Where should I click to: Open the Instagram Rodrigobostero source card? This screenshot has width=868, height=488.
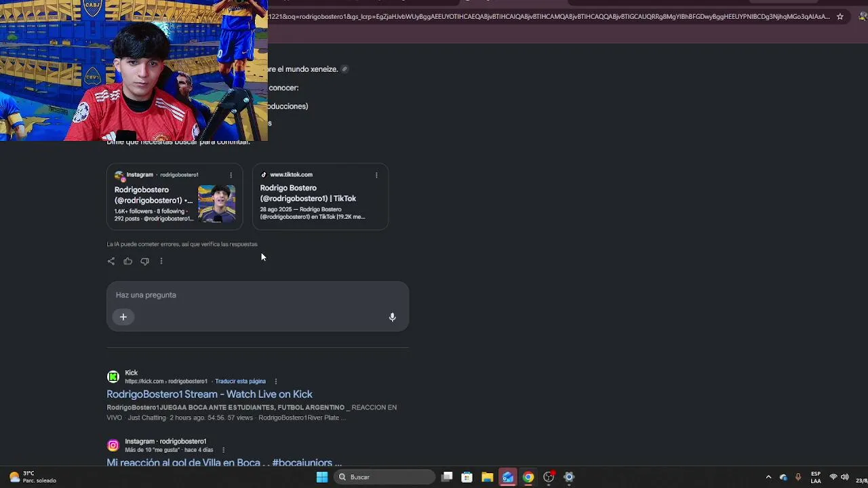175,197
